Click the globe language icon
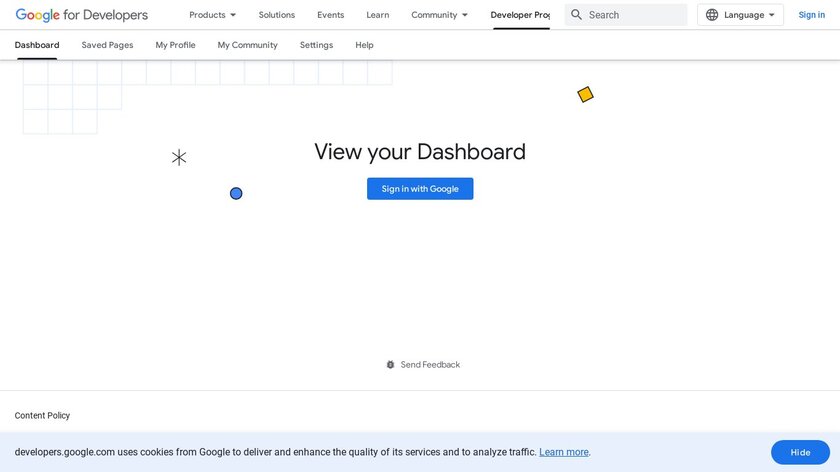Image resolution: width=840 pixels, height=472 pixels. click(x=712, y=15)
